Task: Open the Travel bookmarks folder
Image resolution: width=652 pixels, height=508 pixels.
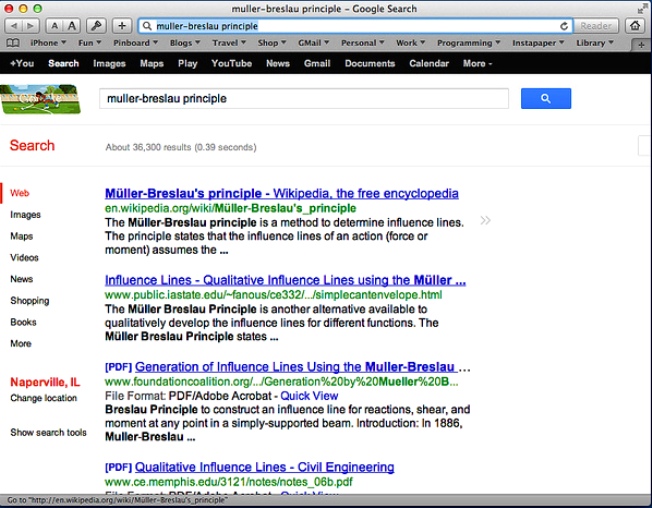Action: [229, 43]
